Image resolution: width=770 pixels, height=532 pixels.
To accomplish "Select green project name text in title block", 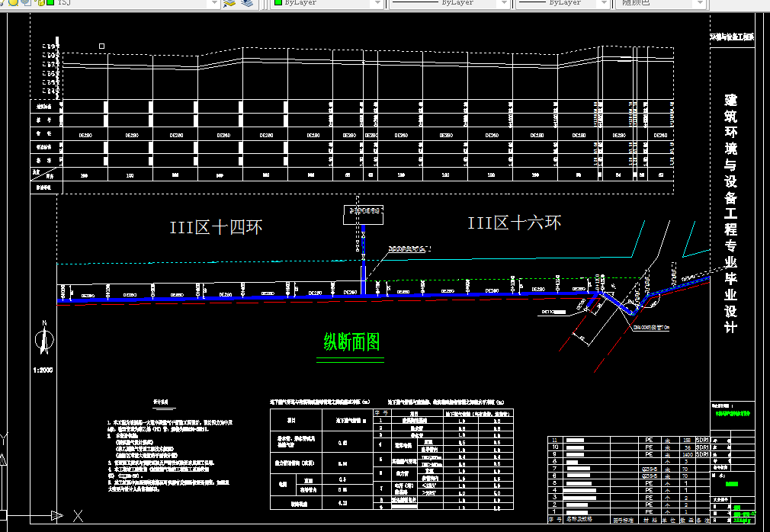I will pyautogui.click(x=733, y=414).
